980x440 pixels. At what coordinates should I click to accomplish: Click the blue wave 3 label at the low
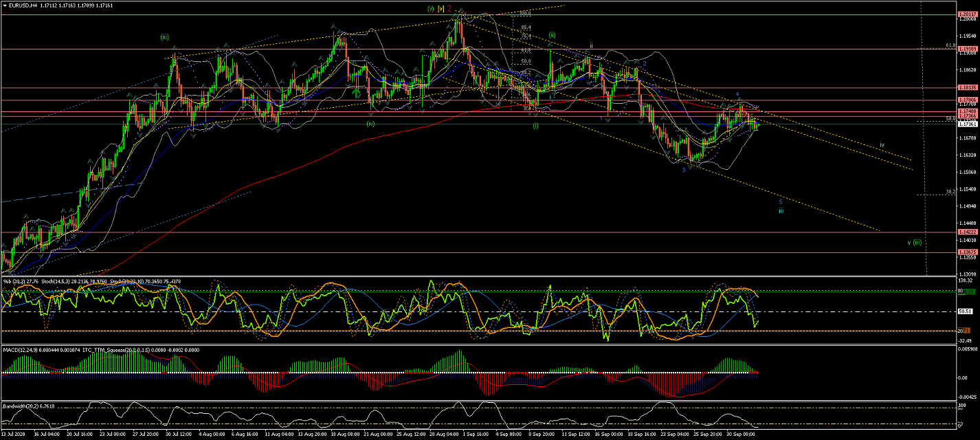pos(683,169)
